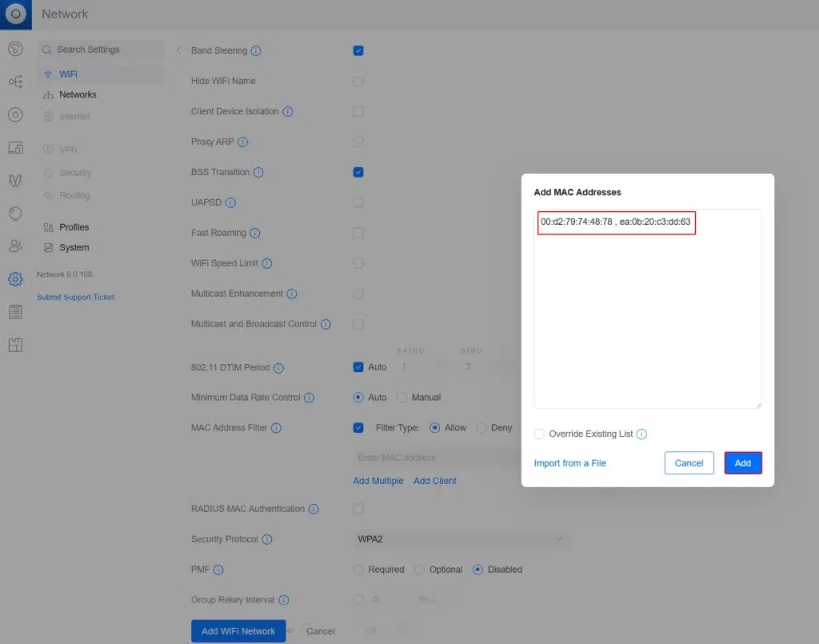Open the Client Devices sidebar icon
Screen dimensions: 819x644
tap(16, 148)
